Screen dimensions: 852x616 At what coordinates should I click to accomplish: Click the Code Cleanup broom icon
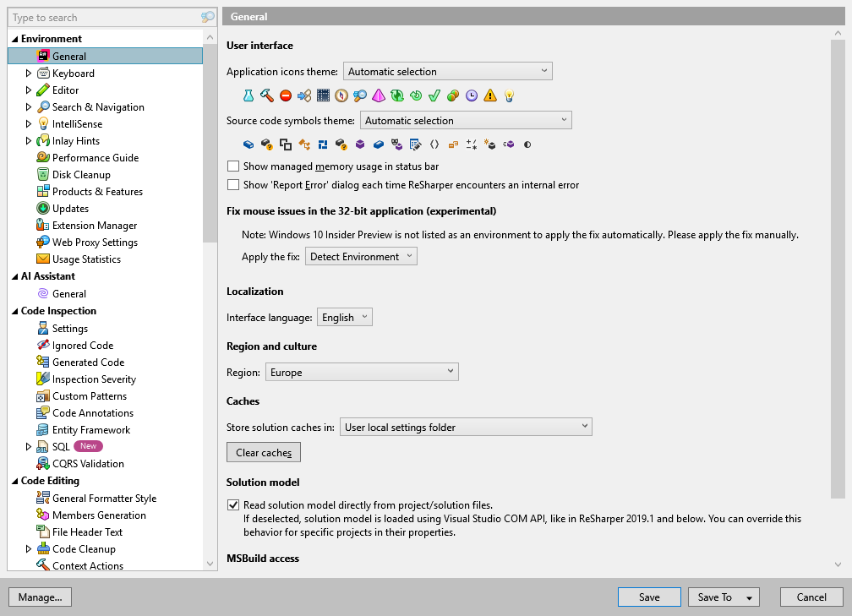point(41,548)
